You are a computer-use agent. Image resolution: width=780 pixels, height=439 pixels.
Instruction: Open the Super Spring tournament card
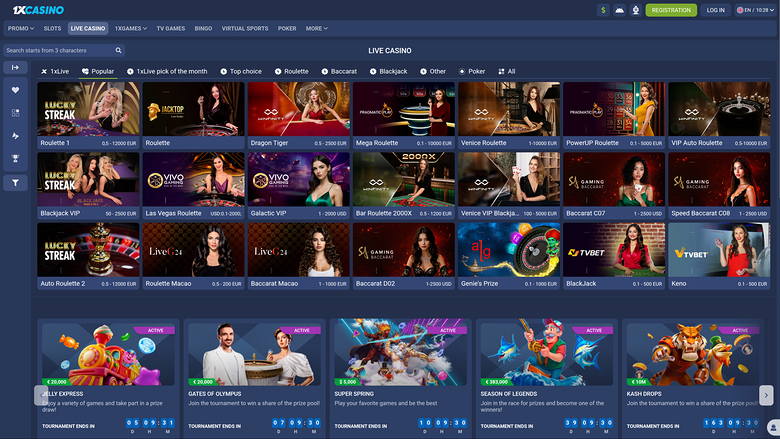[x=401, y=379]
